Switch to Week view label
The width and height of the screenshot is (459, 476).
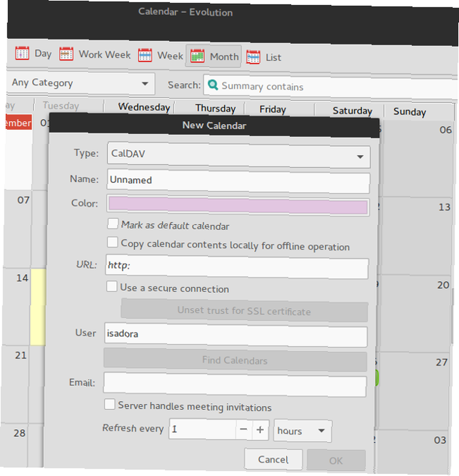[x=170, y=56]
